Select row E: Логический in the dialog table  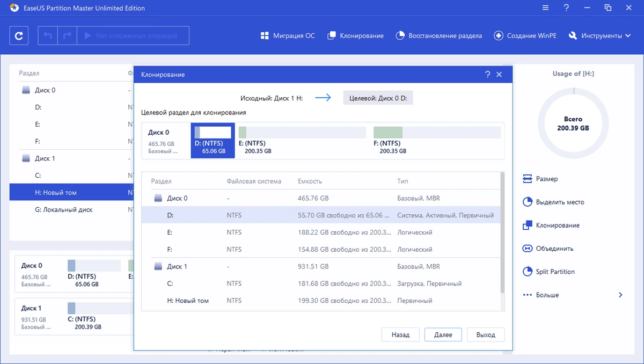(320, 232)
